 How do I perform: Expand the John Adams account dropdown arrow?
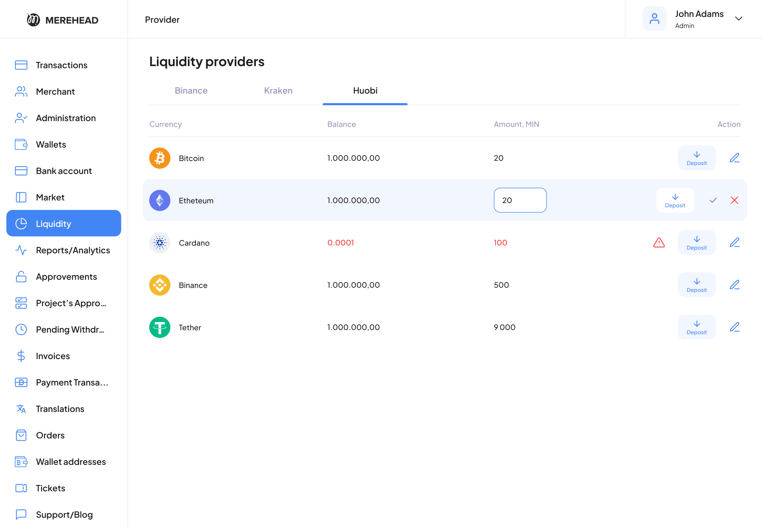point(738,19)
